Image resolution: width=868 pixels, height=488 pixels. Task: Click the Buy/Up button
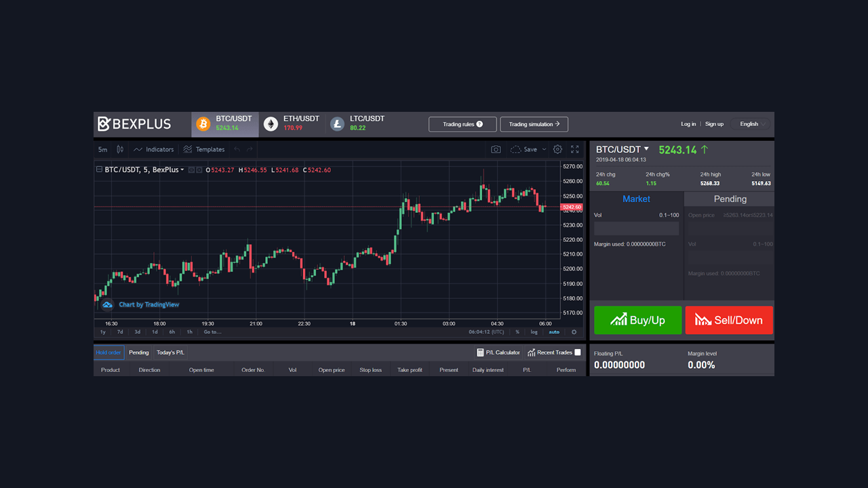pos(637,320)
